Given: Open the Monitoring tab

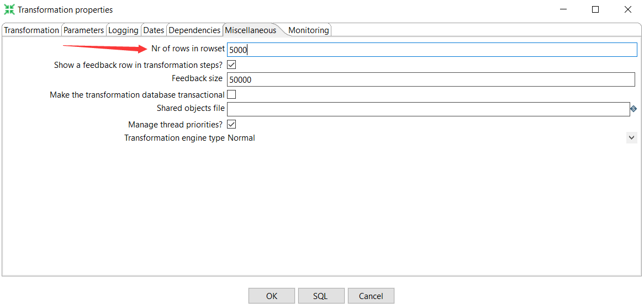Looking at the screenshot, I should point(308,30).
